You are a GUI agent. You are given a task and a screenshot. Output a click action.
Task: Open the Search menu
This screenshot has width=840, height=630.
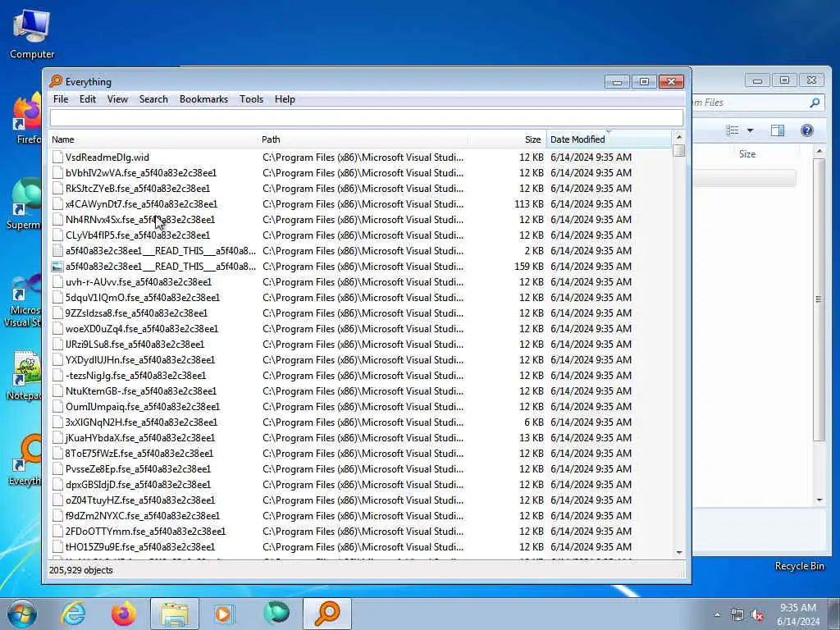point(153,99)
